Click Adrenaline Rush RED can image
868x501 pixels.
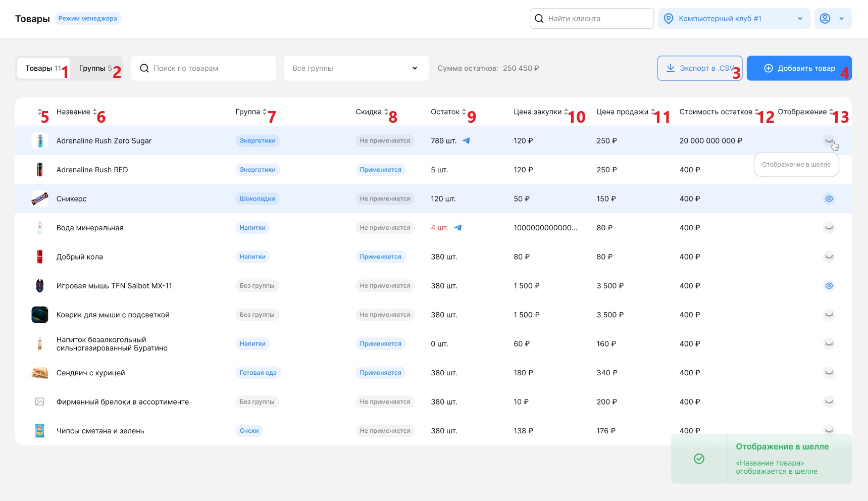(40, 170)
